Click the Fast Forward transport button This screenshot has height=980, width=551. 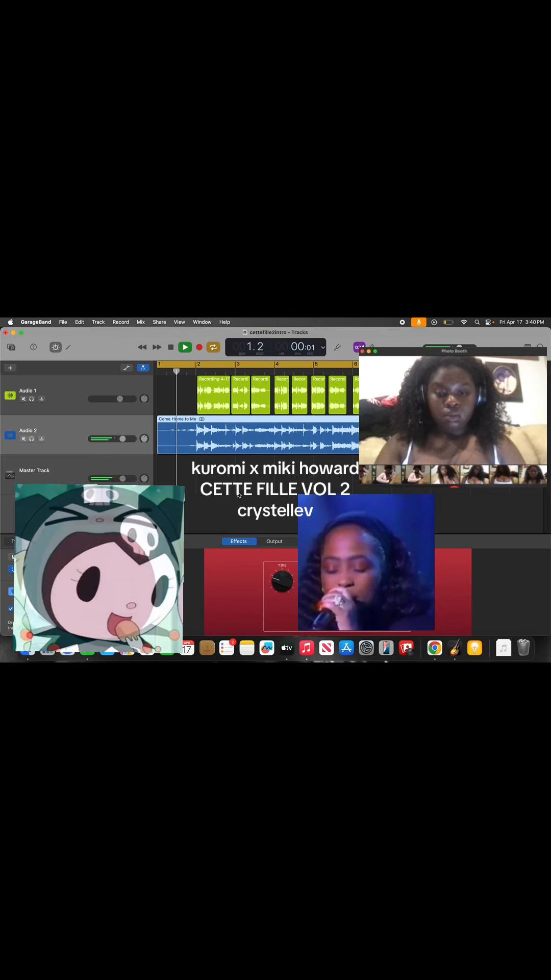click(x=157, y=347)
